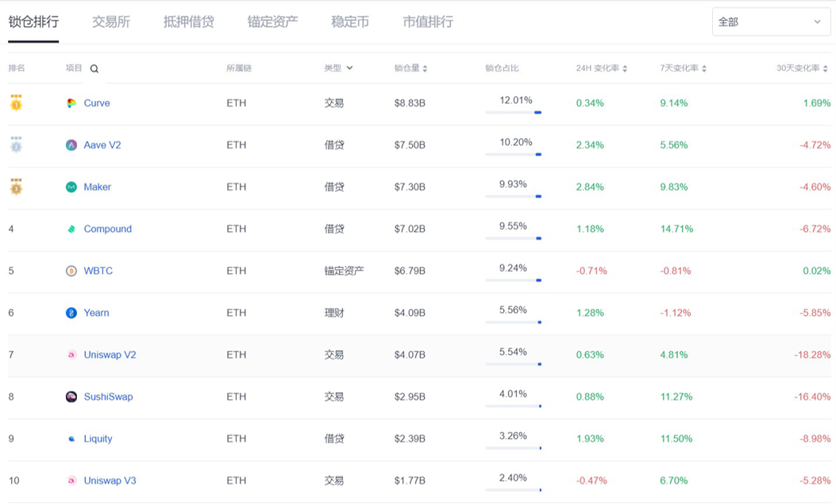
Task: Open the Uniswap V2 project link
Action: [110, 355]
